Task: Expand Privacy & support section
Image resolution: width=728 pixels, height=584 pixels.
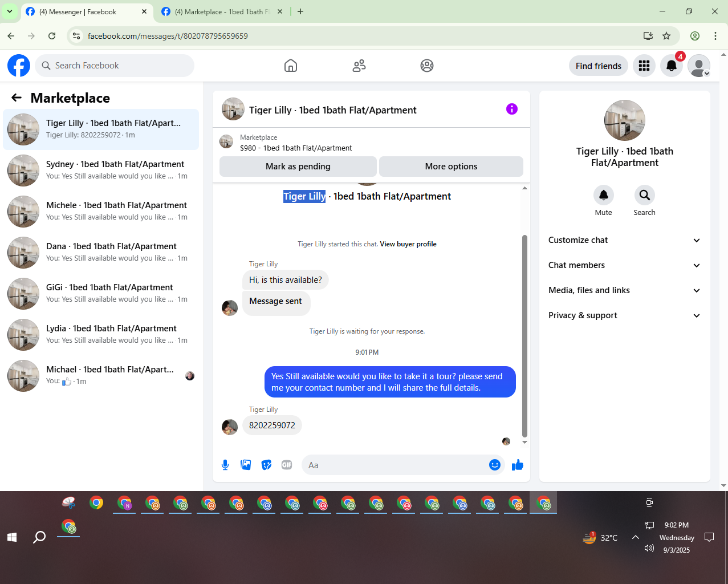Action: (624, 315)
